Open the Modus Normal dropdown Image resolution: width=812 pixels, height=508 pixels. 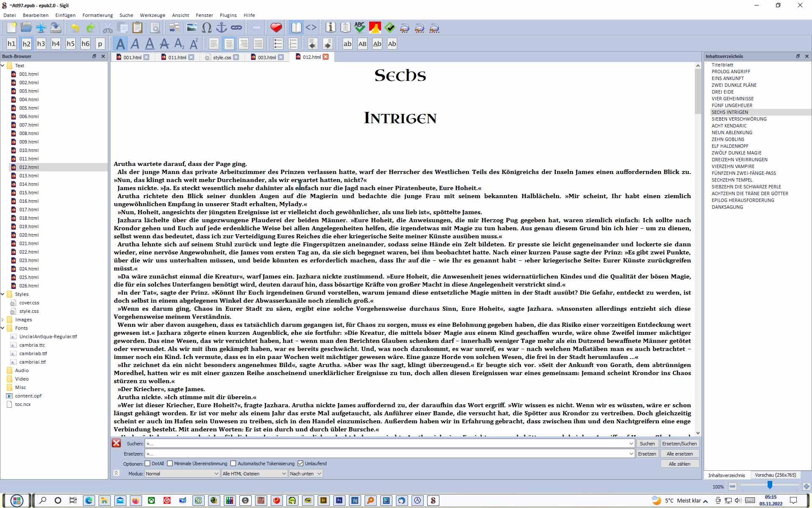coord(182,474)
